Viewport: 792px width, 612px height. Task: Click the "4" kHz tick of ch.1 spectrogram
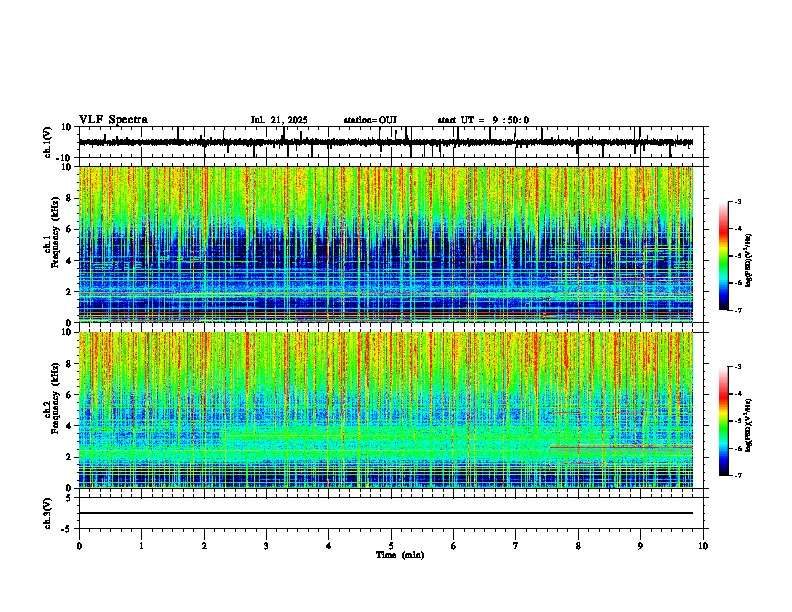[69, 261]
